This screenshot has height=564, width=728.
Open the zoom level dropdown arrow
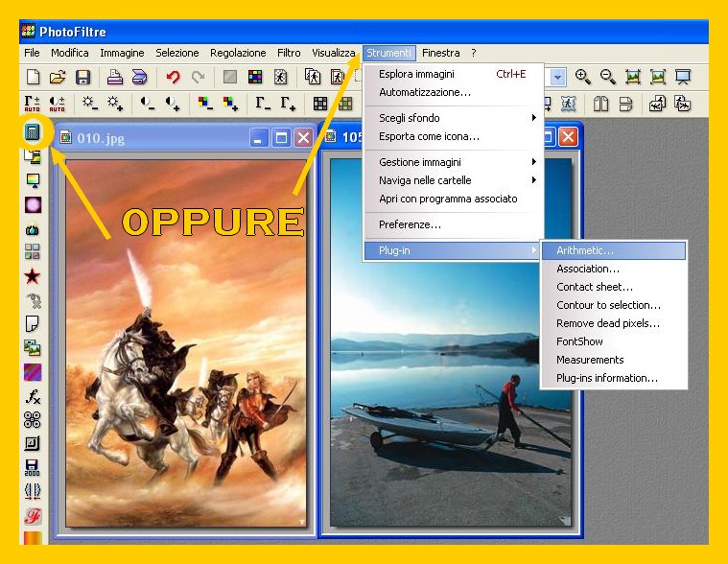tap(557, 77)
